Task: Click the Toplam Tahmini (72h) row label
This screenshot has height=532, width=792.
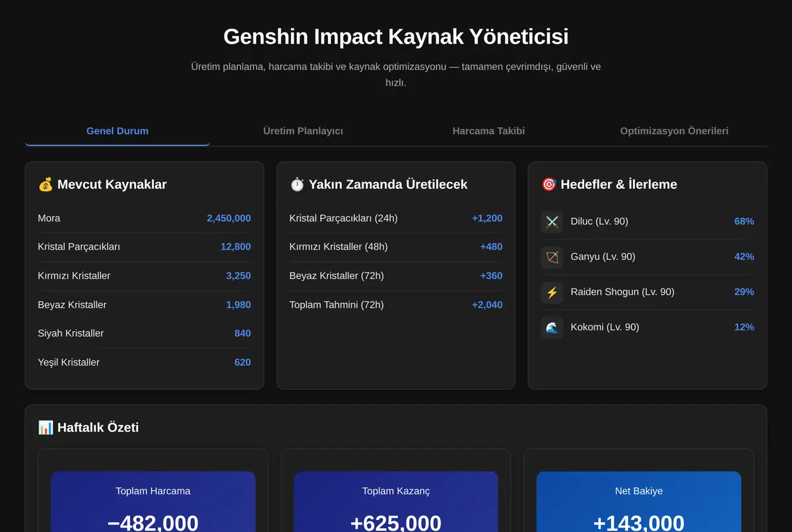Action: coord(337,305)
